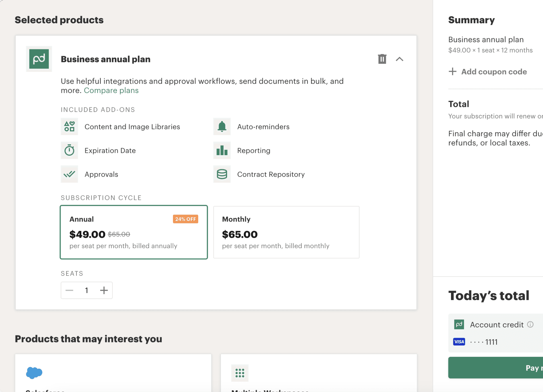Select the Annual subscription cycle

pos(134,232)
